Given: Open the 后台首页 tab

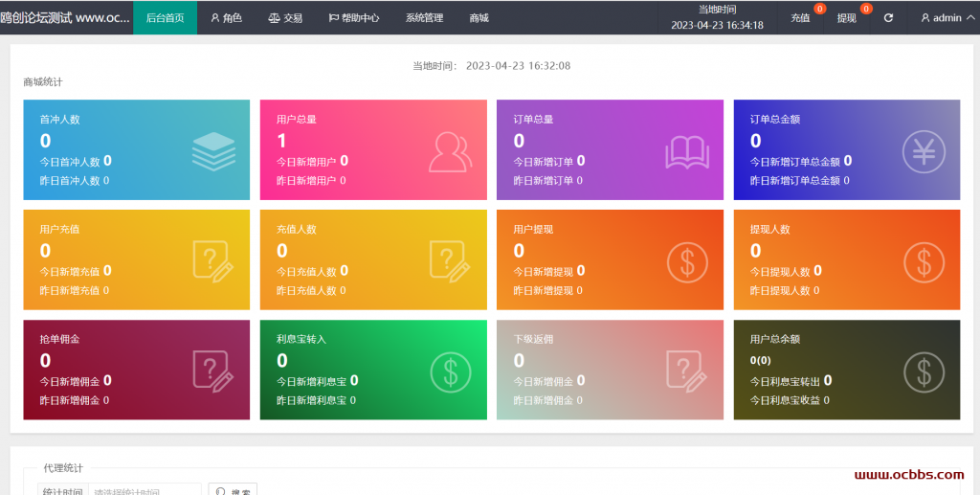Looking at the screenshot, I should click(x=165, y=17).
